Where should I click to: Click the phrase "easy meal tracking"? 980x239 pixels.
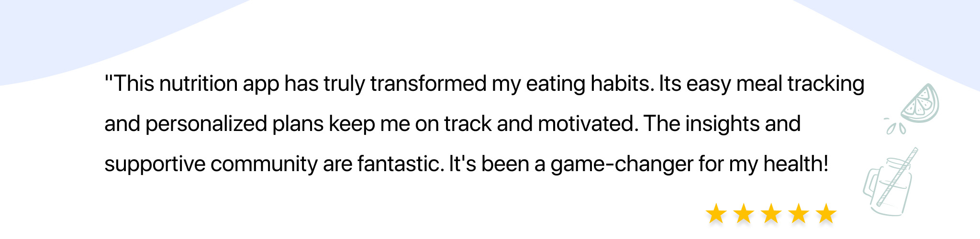pyautogui.click(x=775, y=84)
